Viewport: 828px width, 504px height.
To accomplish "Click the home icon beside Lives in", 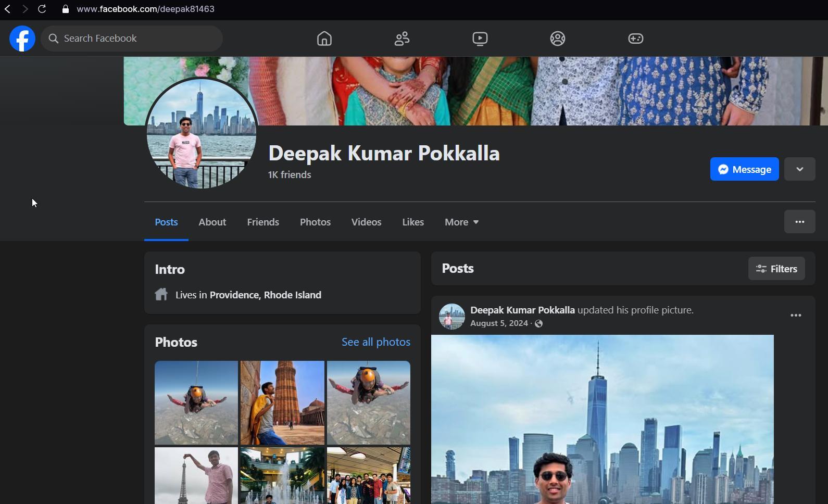I will pyautogui.click(x=161, y=294).
